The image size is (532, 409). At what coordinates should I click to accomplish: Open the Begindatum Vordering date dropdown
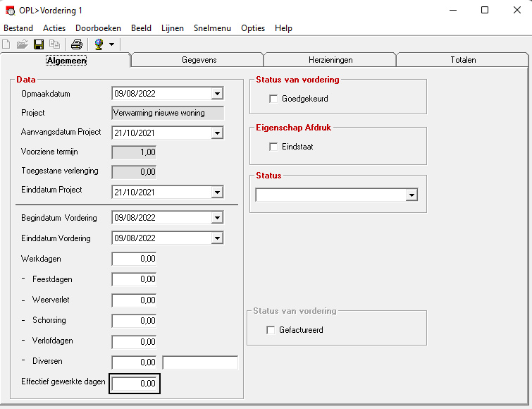tap(217, 218)
